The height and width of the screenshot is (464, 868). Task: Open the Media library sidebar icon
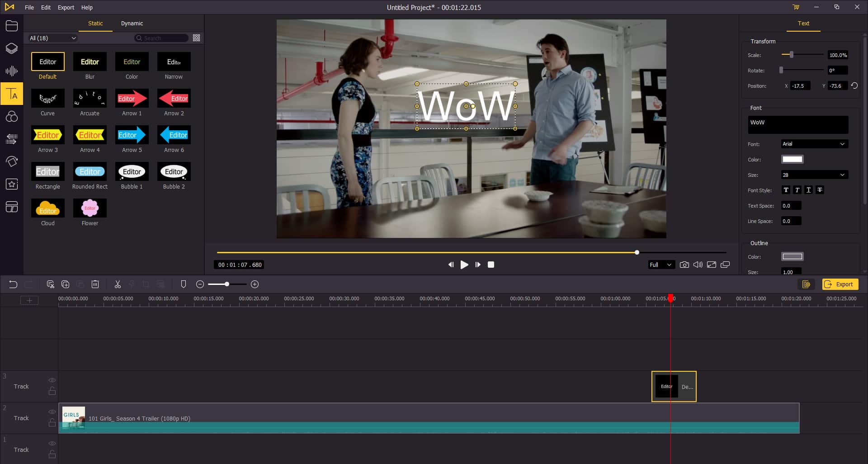[x=12, y=26]
